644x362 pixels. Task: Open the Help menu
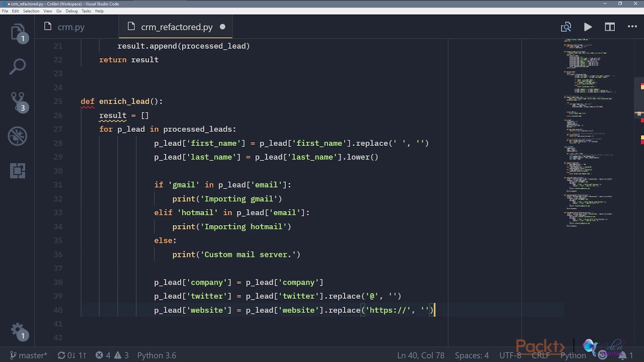pyautogui.click(x=99, y=11)
